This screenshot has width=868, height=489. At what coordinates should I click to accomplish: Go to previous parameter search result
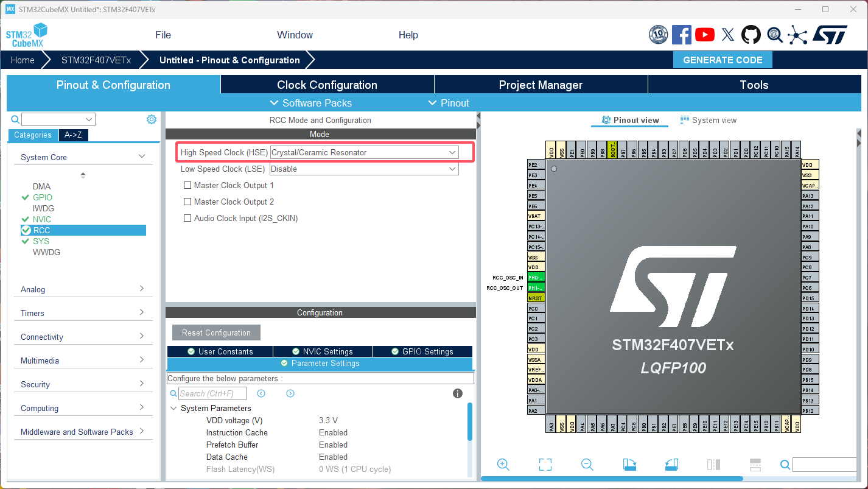[x=261, y=393]
